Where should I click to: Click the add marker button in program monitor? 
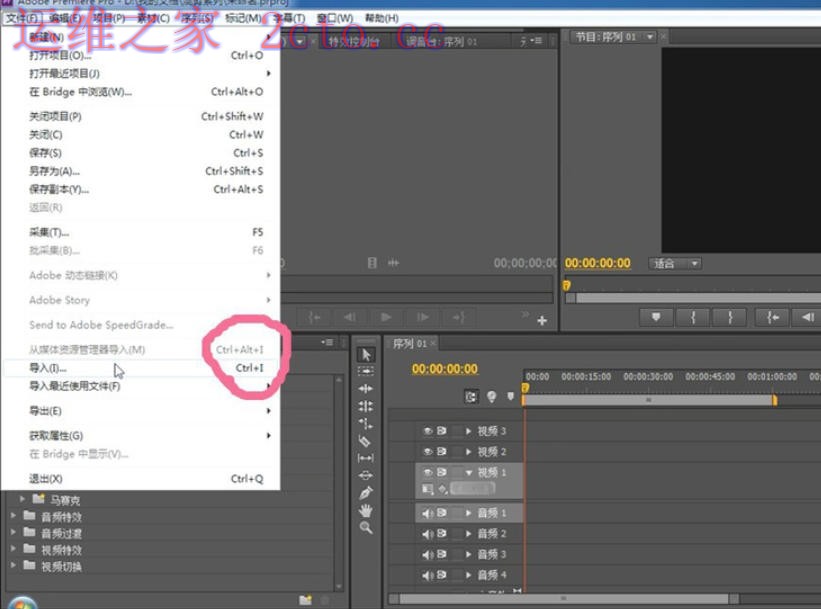pos(656,317)
